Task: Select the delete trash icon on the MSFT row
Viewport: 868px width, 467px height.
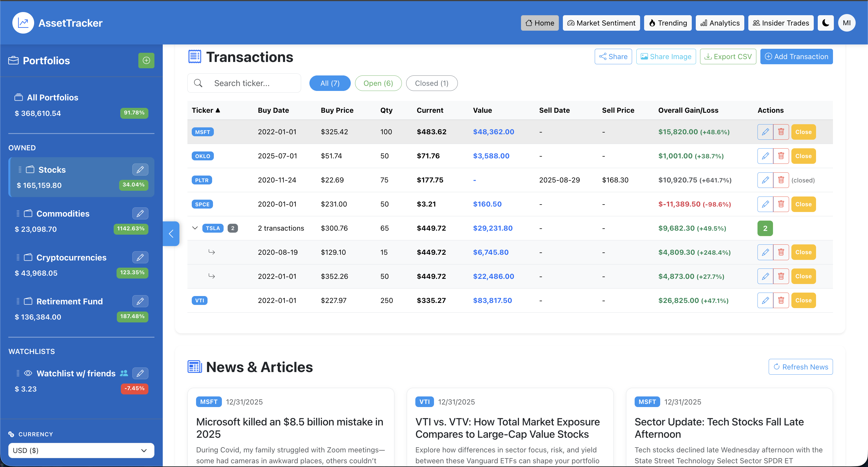Action: [x=781, y=132]
